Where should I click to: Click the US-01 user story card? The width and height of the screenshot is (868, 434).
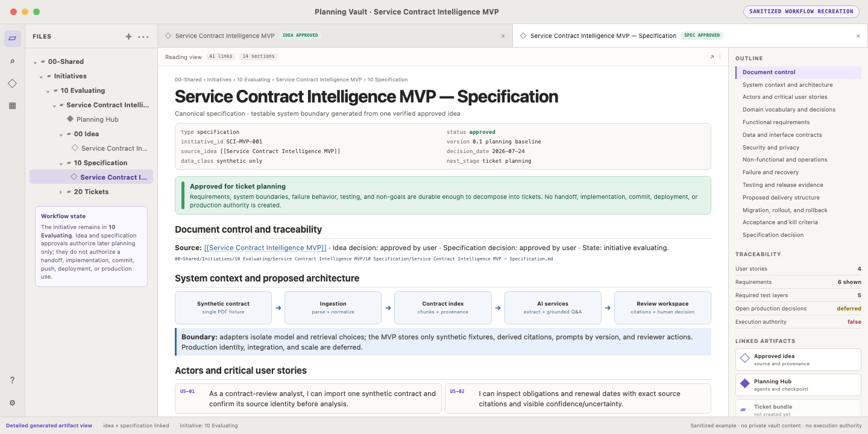pyautogui.click(x=307, y=398)
